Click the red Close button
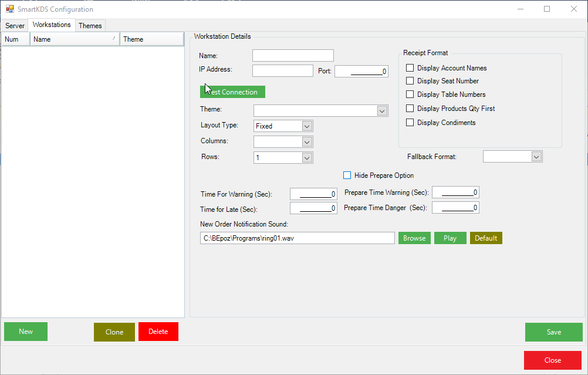This screenshot has width=588, height=375. click(553, 360)
